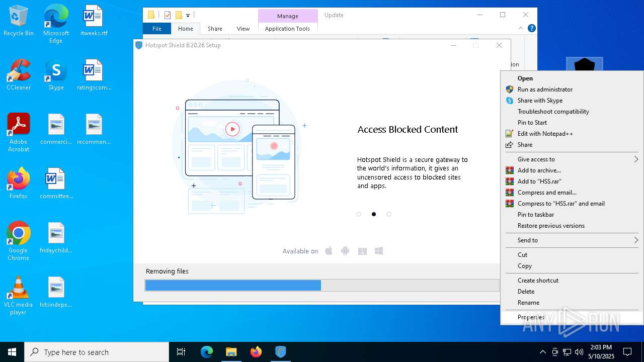Screen dimensions: 644x362
Task: Select the ratingscom... Word document icon
Action: coord(94,75)
